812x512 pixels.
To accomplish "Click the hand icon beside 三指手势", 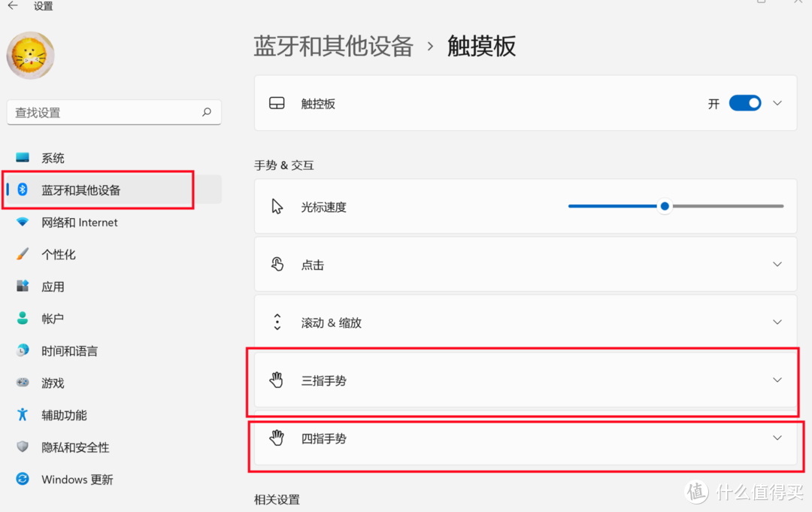I will [277, 380].
